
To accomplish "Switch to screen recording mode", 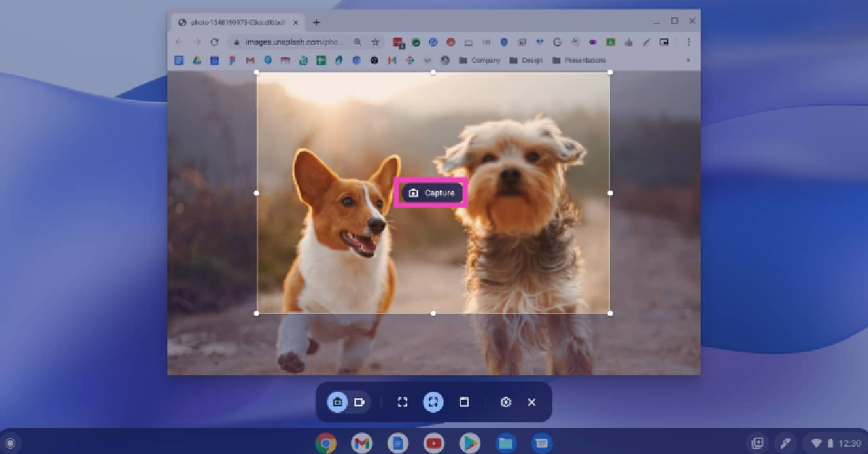I will (x=359, y=402).
